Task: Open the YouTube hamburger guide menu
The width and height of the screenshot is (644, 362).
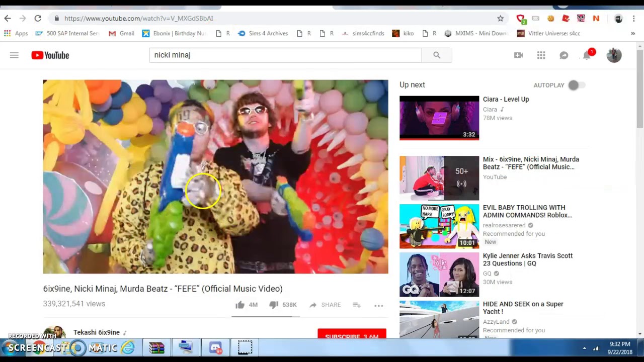Action: click(x=14, y=55)
